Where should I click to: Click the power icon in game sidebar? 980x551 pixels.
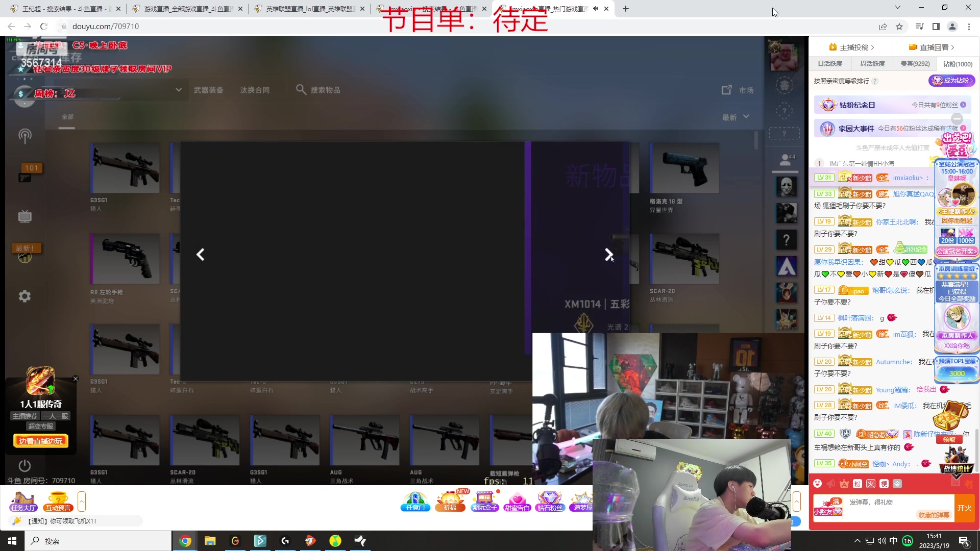point(24,465)
